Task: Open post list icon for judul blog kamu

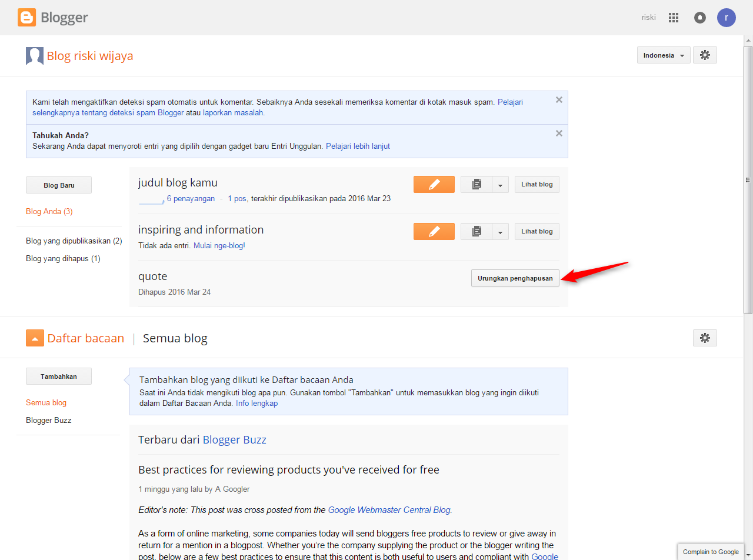Action: click(x=477, y=184)
